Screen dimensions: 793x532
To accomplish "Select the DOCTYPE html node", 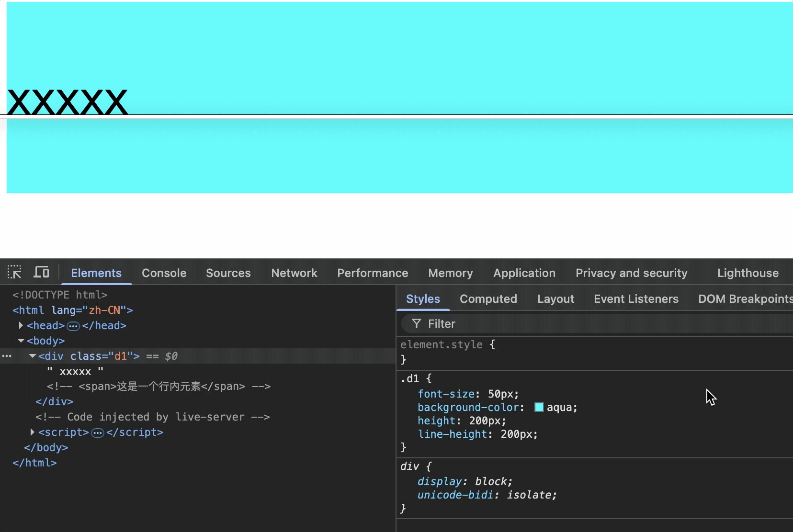I will point(60,295).
